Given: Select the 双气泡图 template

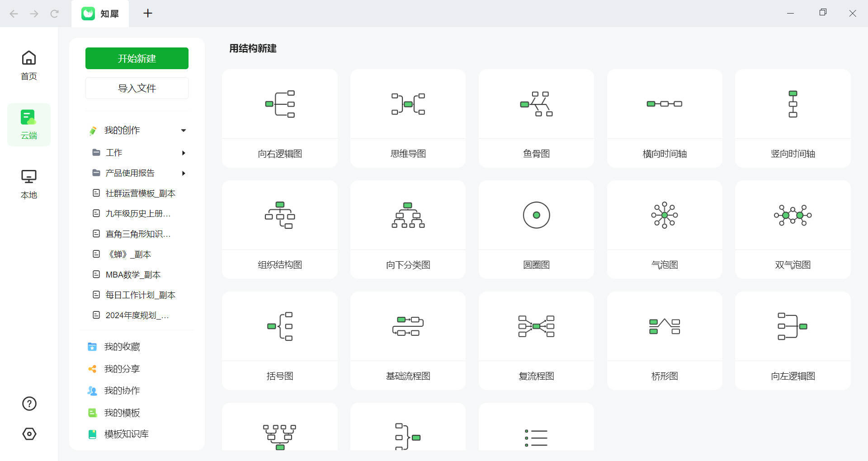Looking at the screenshot, I should coord(792,230).
